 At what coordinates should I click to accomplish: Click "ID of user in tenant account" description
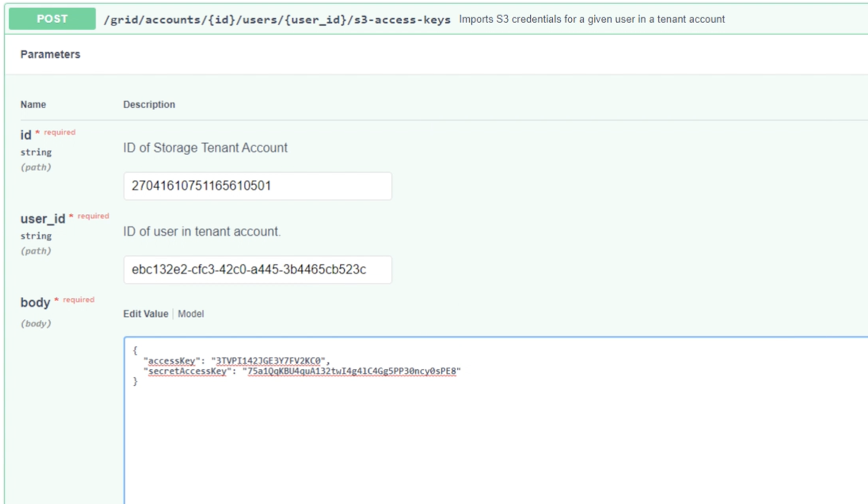tap(202, 231)
